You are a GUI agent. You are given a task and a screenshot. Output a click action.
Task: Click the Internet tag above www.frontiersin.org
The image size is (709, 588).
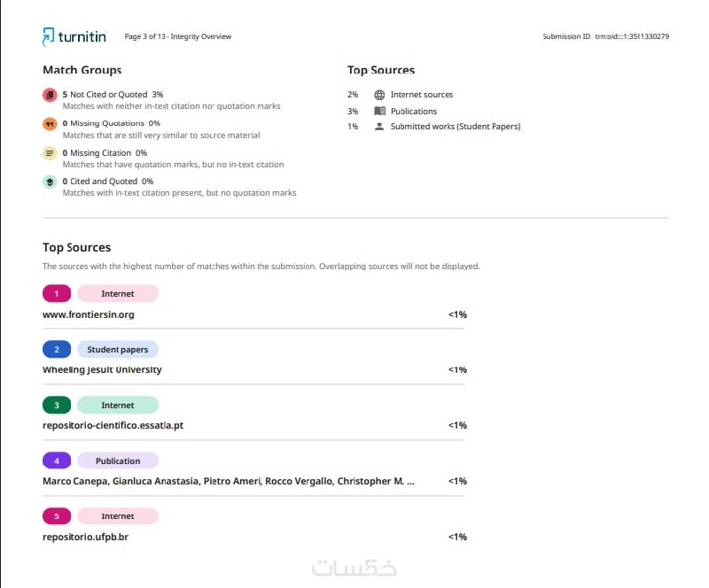[118, 294]
